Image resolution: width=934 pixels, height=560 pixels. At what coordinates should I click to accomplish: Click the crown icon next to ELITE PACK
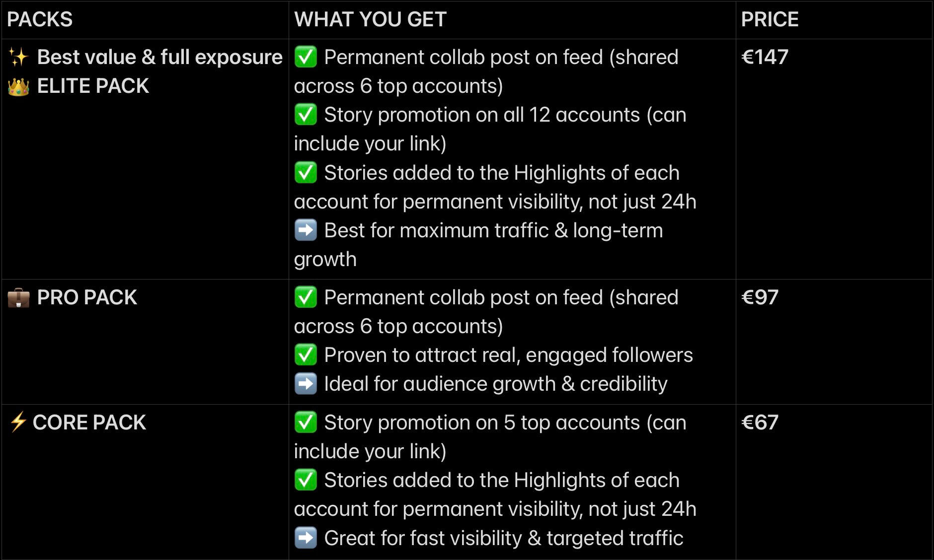(x=18, y=87)
